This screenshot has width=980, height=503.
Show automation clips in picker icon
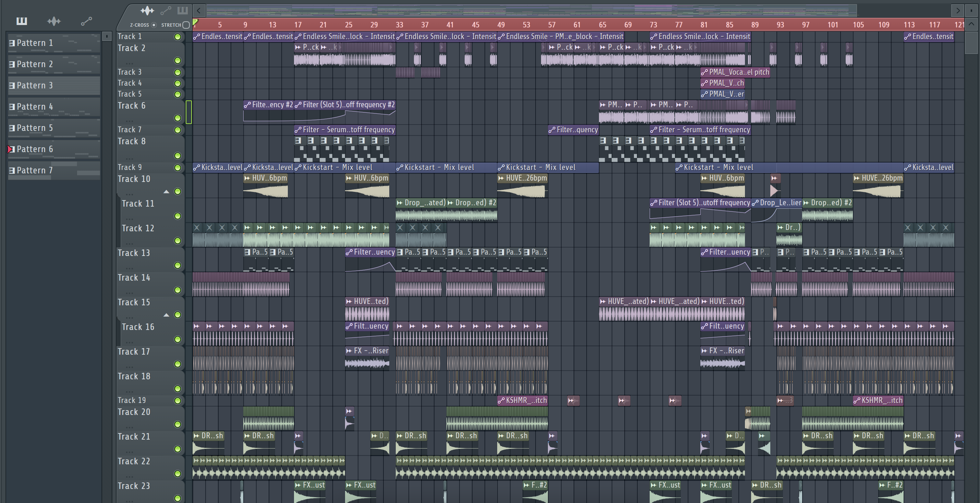click(x=86, y=21)
